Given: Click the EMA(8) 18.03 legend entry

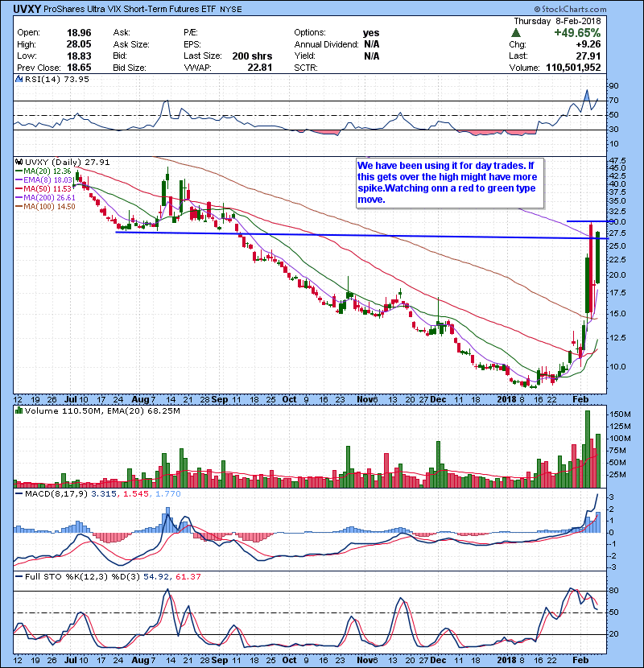Looking at the screenshot, I should [x=44, y=179].
